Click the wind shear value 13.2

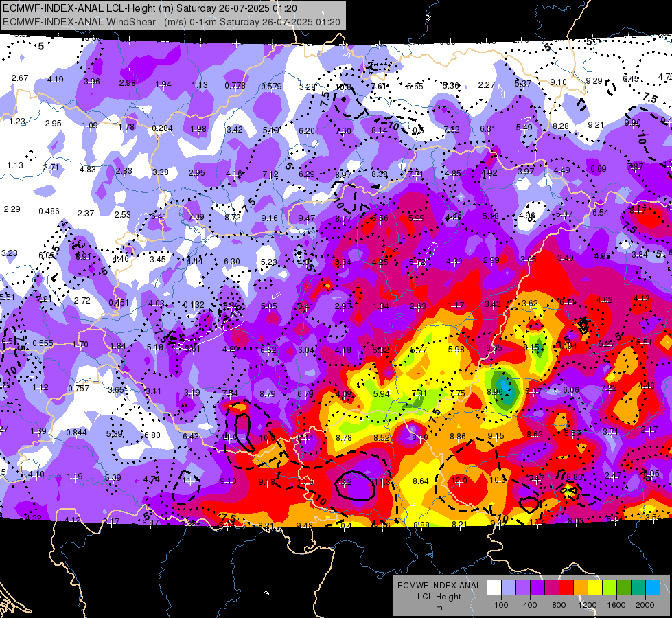pos(344,481)
